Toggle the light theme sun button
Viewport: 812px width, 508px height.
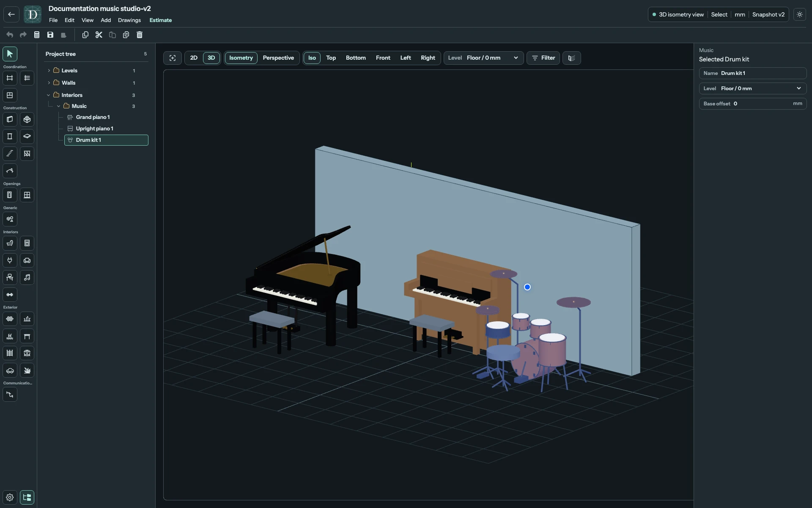point(800,14)
